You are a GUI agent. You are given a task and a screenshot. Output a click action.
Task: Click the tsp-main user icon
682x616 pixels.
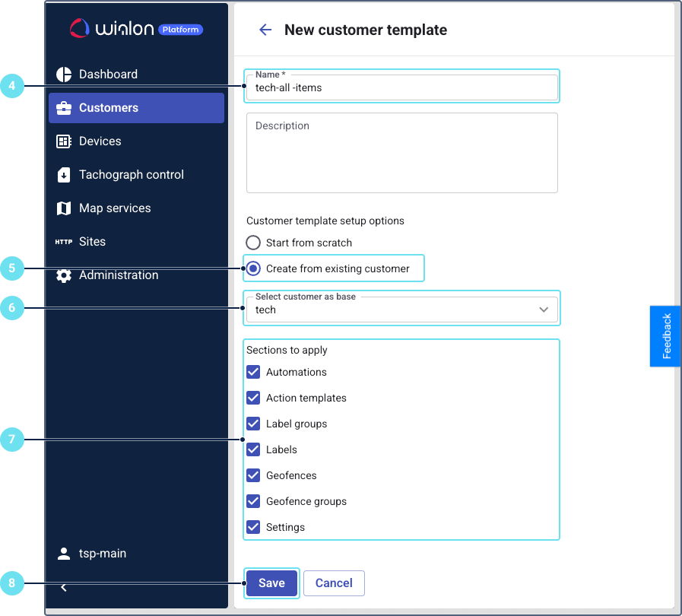coord(64,554)
